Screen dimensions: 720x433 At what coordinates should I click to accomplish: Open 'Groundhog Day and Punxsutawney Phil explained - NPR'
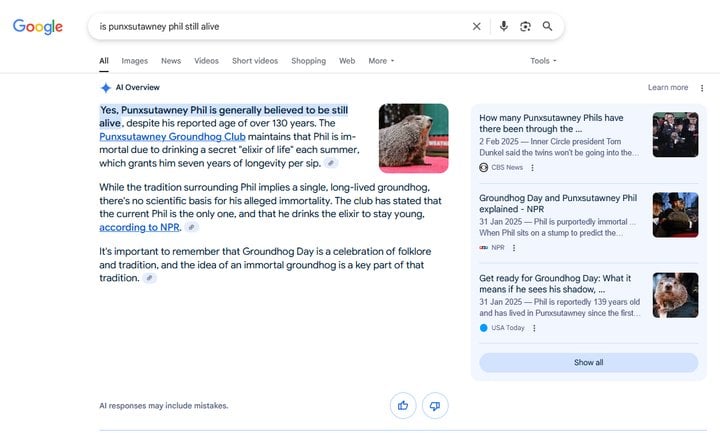pyautogui.click(x=558, y=203)
